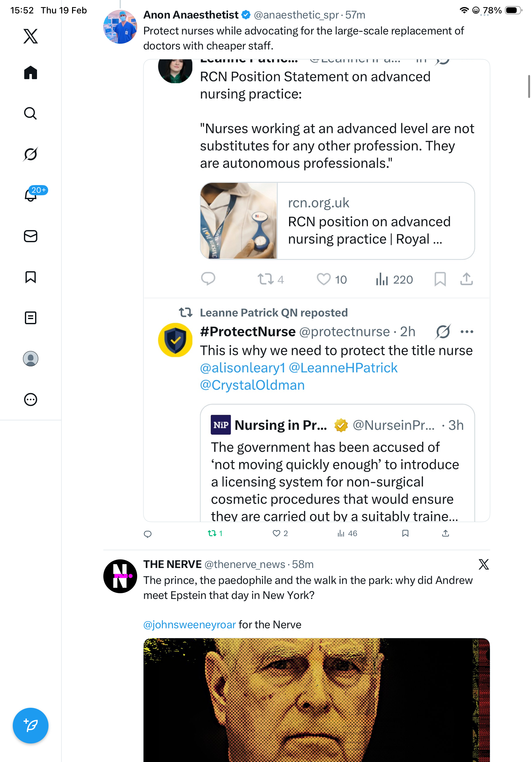Bookmark Anon Anaesthetist's post
The image size is (532, 762).
(x=405, y=533)
